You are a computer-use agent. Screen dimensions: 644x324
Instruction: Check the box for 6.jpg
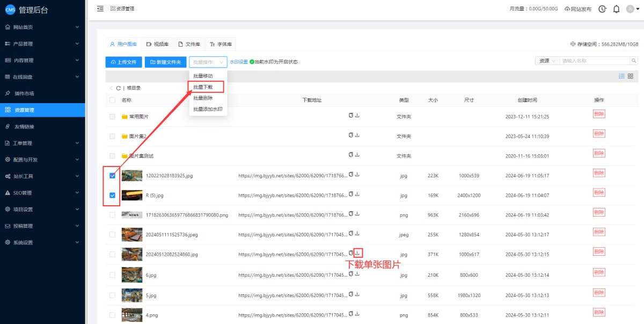pyautogui.click(x=112, y=276)
